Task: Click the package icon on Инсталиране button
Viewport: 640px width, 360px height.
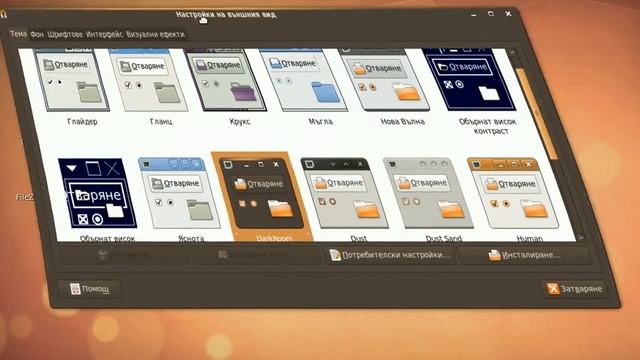Action: coord(494,255)
